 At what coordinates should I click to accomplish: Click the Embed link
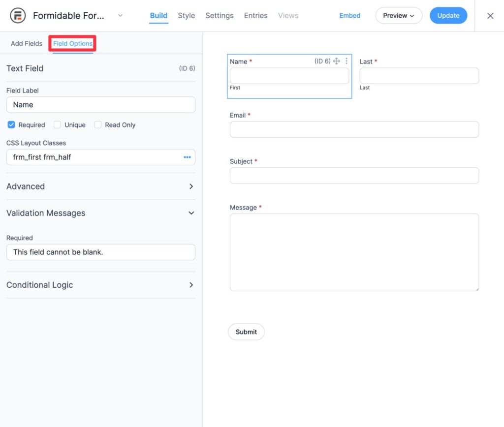(350, 15)
